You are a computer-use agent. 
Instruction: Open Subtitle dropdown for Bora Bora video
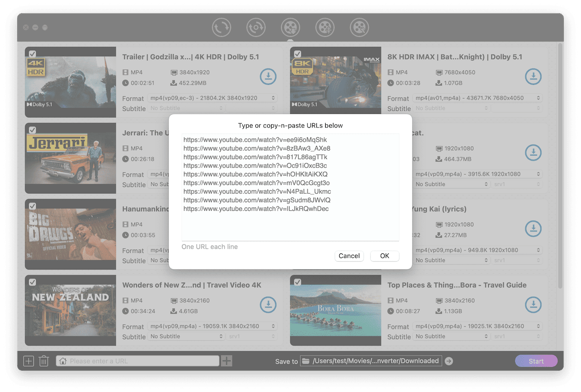(452, 336)
